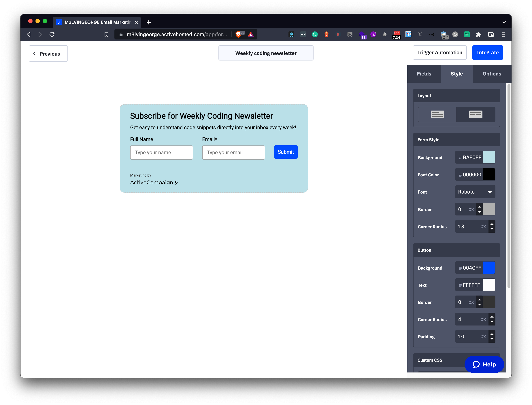This screenshot has width=532, height=405.
Task: Click the browser back arrow
Action: point(29,35)
